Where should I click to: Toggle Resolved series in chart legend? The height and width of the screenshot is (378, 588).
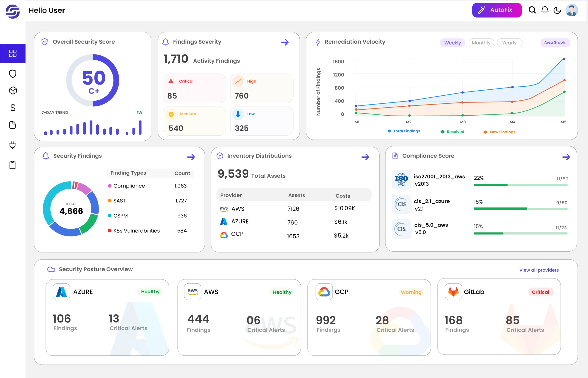[x=452, y=132]
